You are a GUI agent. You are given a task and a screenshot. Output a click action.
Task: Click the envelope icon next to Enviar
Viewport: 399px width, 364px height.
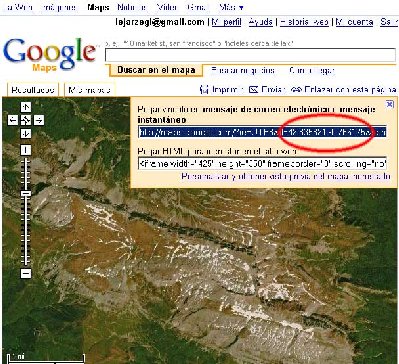(x=254, y=89)
